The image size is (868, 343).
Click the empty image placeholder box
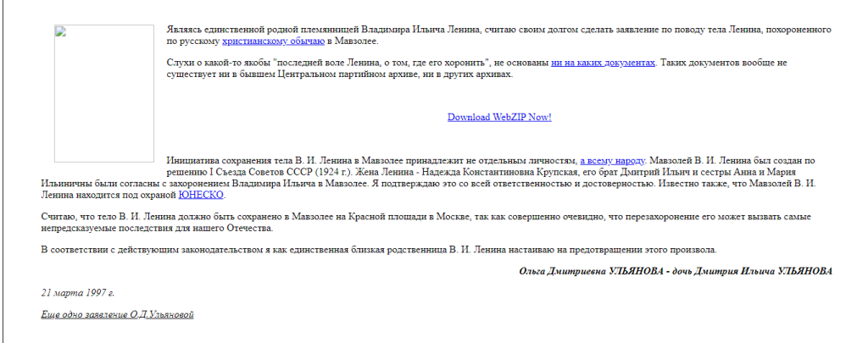point(103,102)
